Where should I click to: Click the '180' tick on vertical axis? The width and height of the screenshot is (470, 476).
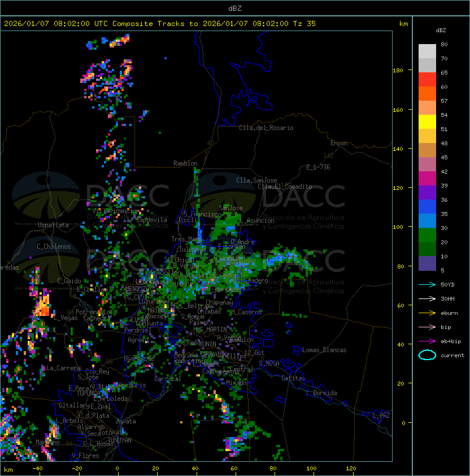(398, 71)
